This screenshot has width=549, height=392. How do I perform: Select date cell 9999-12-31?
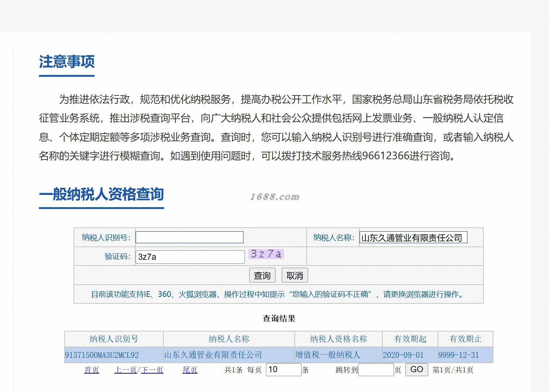point(465,355)
